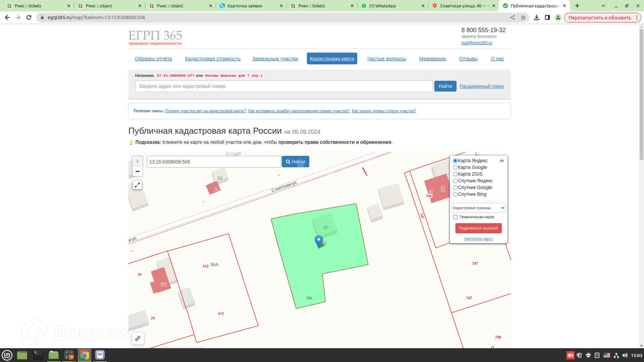644x362 pixels.
Task: Zoom out with the map minus button
Action: pyautogui.click(x=138, y=171)
